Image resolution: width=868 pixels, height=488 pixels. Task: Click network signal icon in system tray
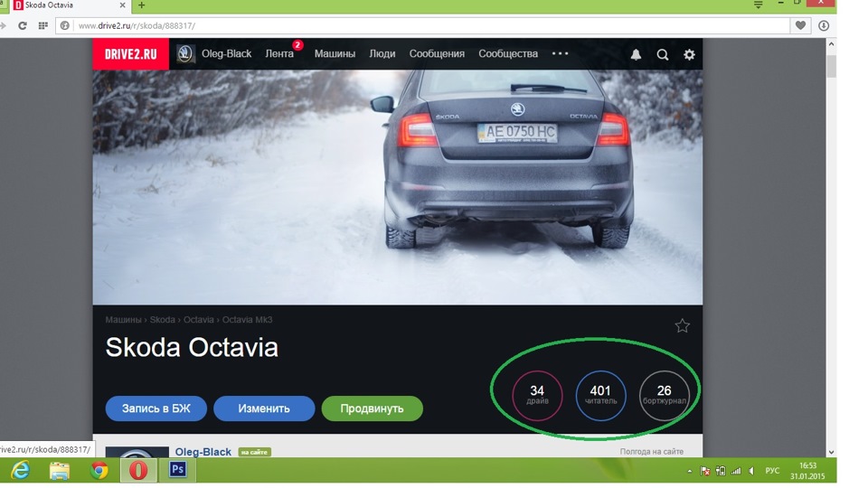point(736,471)
